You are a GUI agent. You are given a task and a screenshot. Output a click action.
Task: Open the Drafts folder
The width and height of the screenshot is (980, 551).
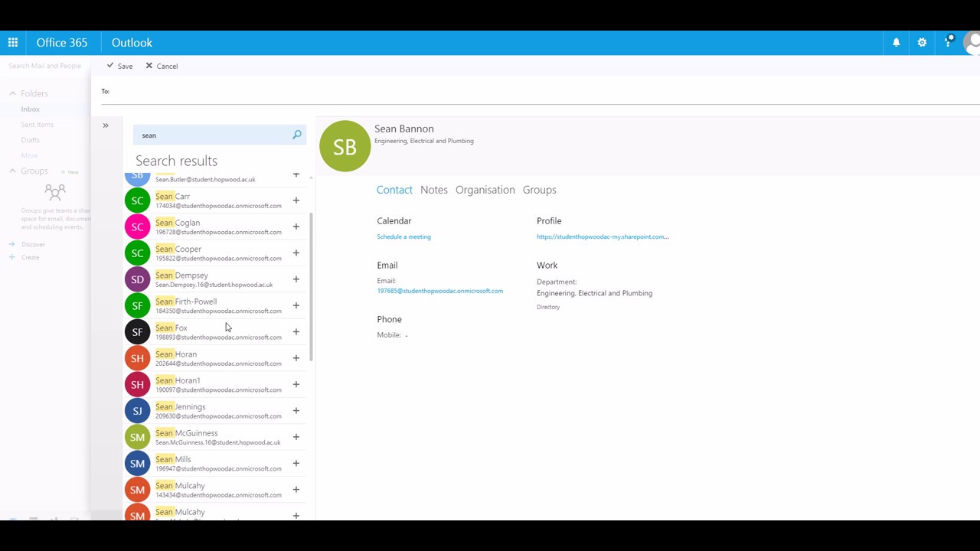[30, 140]
